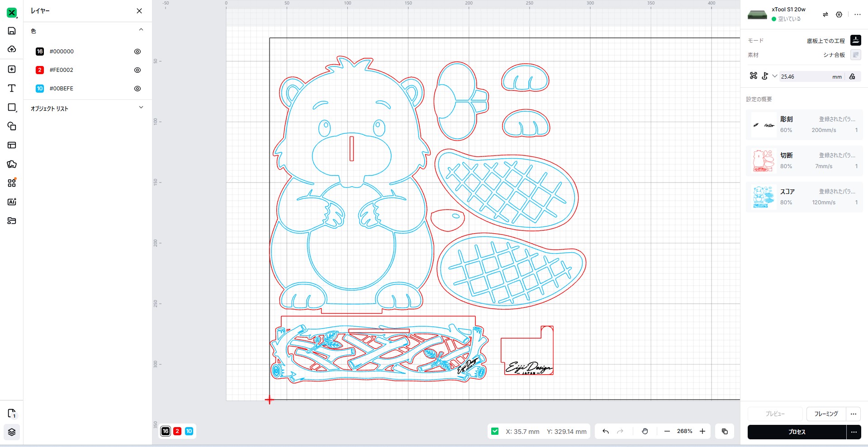Click the Y: 329.14 mm readout
This screenshot has height=447, width=868.
pos(566,432)
